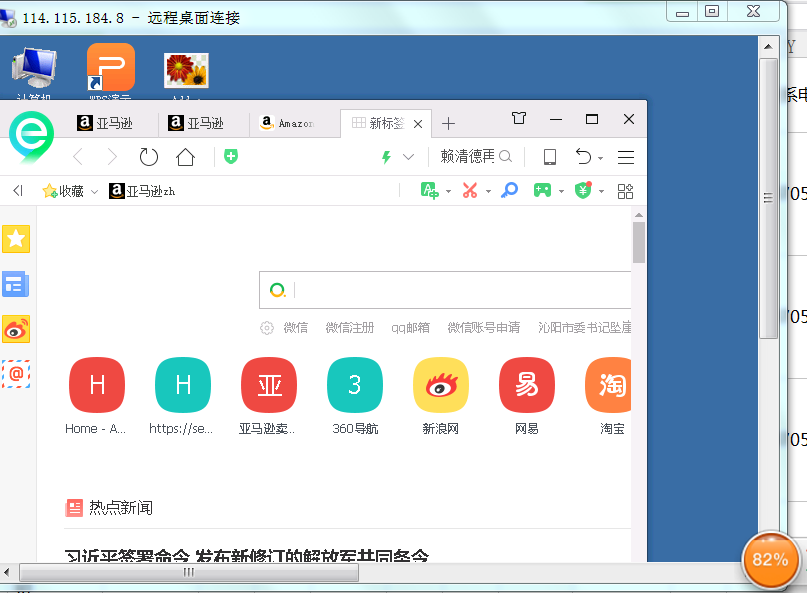Open the home page icon
807x593 pixels.
point(185,156)
